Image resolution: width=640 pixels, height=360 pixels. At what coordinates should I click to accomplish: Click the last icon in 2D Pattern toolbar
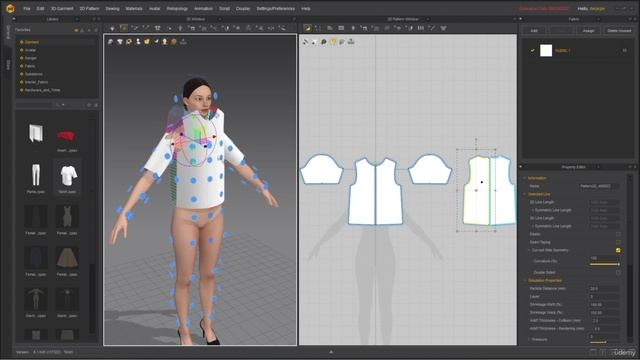tap(443, 28)
